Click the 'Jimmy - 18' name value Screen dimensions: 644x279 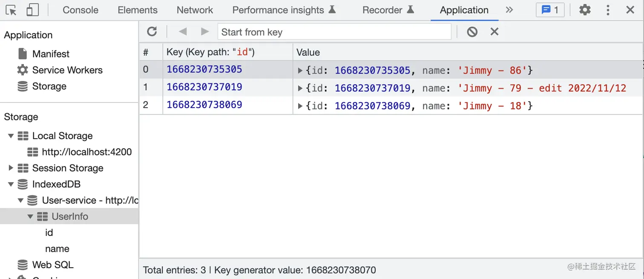click(x=492, y=106)
